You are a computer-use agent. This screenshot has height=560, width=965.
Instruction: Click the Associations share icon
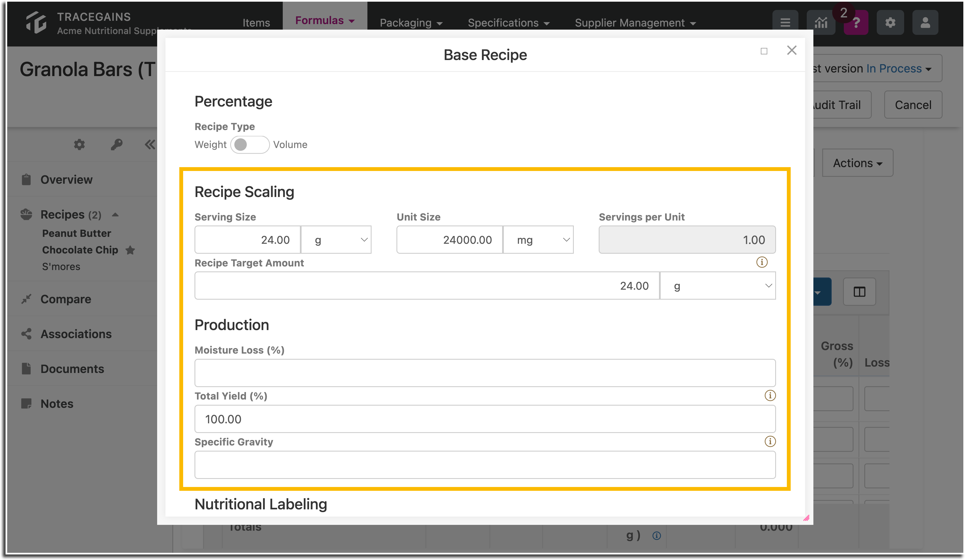pos(26,334)
